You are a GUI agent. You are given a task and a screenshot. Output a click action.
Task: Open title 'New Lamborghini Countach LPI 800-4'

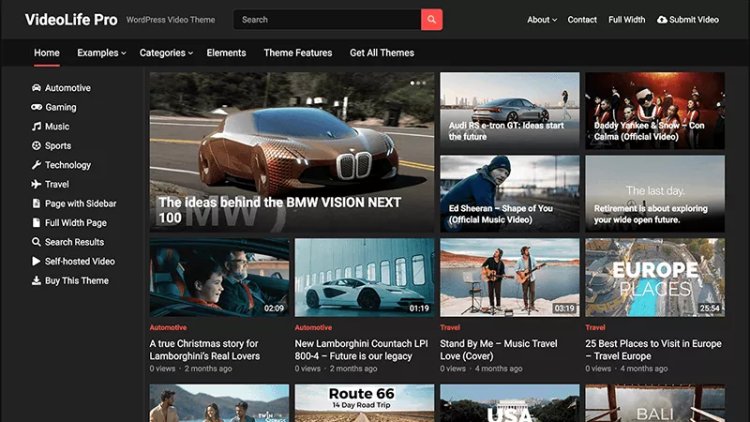click(362, 350)
